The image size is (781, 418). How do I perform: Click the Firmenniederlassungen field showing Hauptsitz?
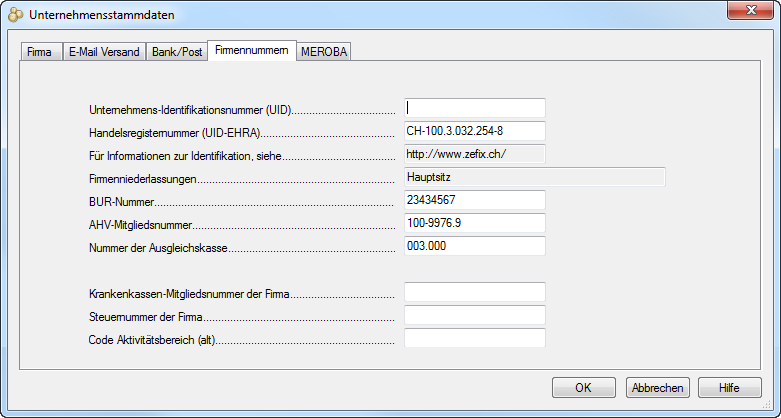(534, 177)
